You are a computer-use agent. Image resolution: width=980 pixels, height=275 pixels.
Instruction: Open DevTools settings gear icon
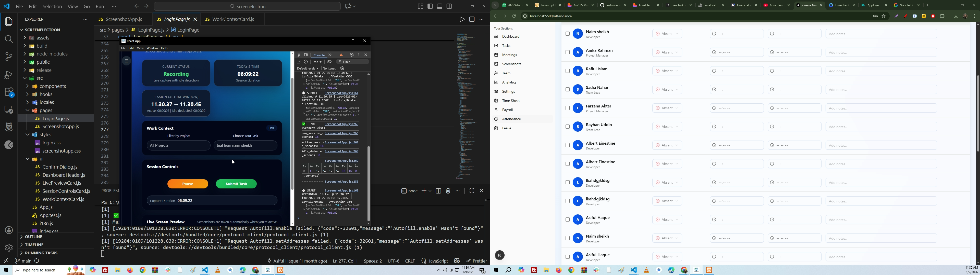click(351, 55)
